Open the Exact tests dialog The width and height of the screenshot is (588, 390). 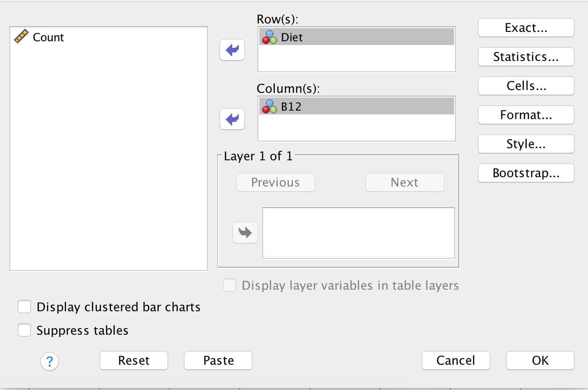(x=525, y=28)
